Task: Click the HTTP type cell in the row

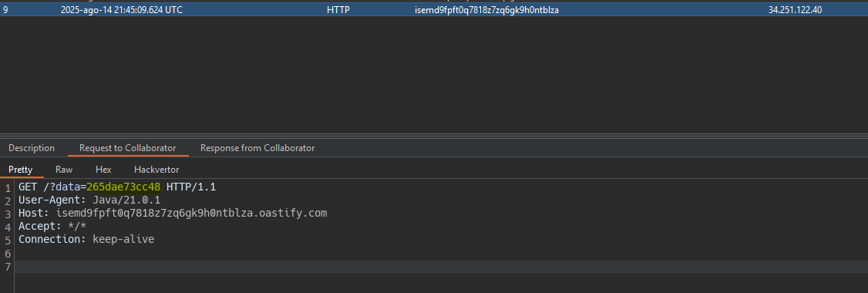Action: 338,10
